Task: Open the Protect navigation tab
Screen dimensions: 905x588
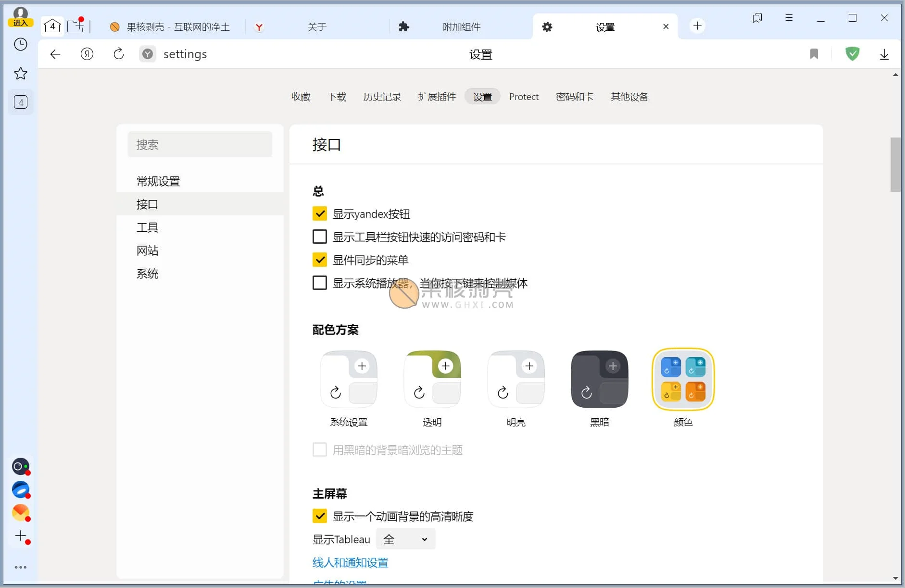Action: pos(524,97)
